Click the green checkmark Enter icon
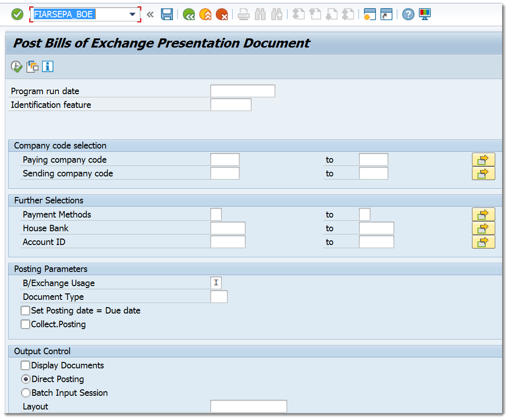 [x=17, y=14]
